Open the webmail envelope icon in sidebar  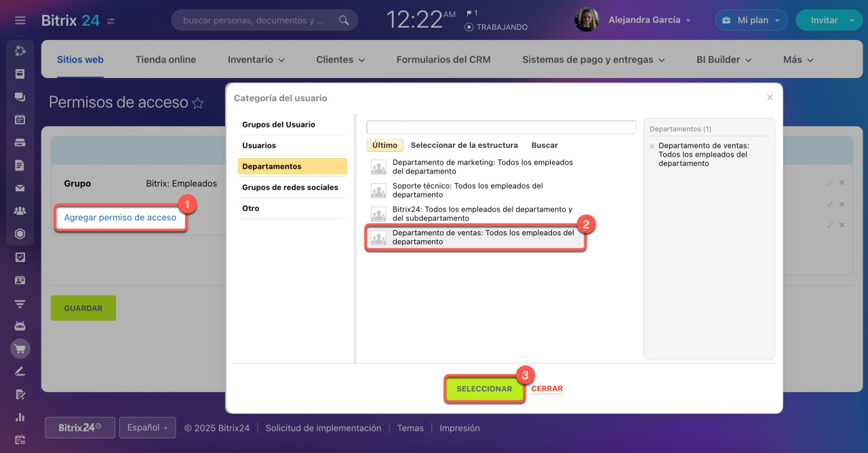coord(20,189)
